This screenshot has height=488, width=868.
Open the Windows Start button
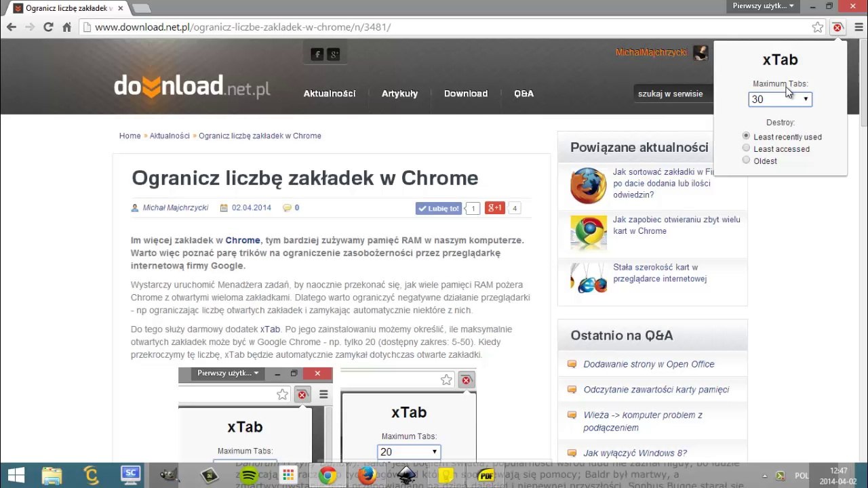coord(16,475)
